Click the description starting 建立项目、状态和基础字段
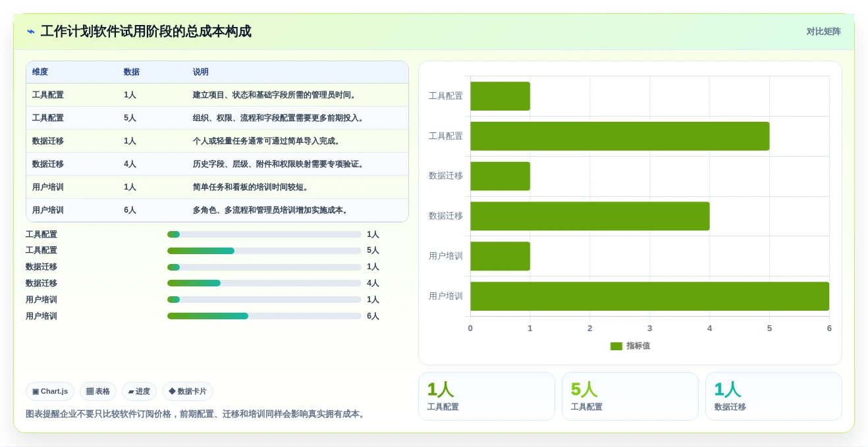Viewport: 868px width, 447px height. 275,95
